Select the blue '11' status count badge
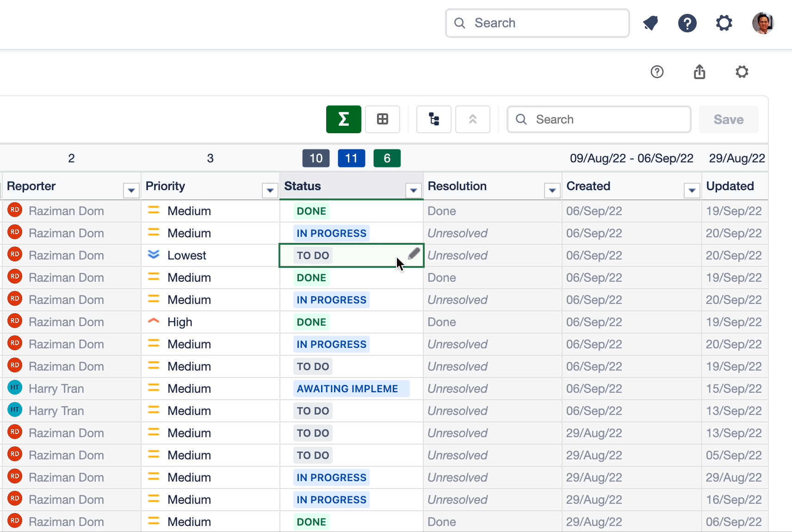The image size is (792, 532). click(351, 158)
